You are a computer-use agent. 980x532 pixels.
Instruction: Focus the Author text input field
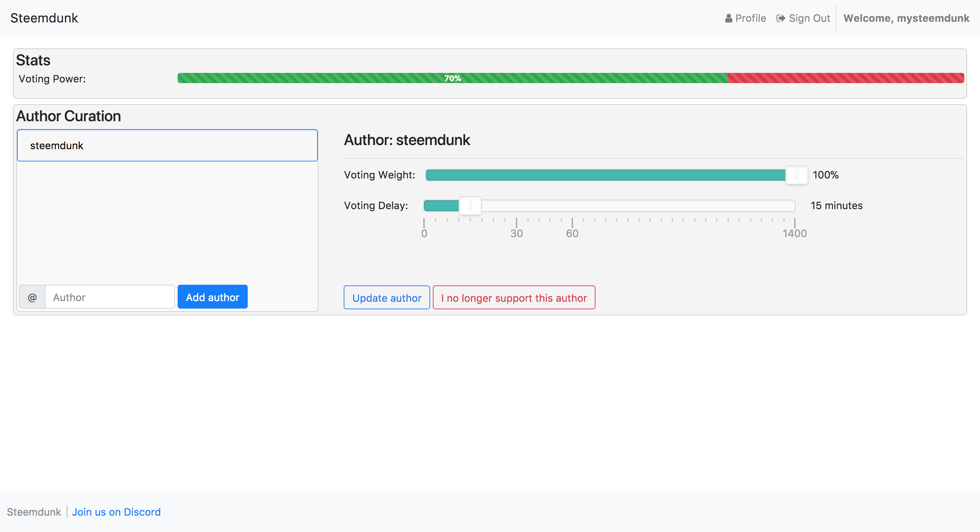pyautogui.click(x=110, y=297)
